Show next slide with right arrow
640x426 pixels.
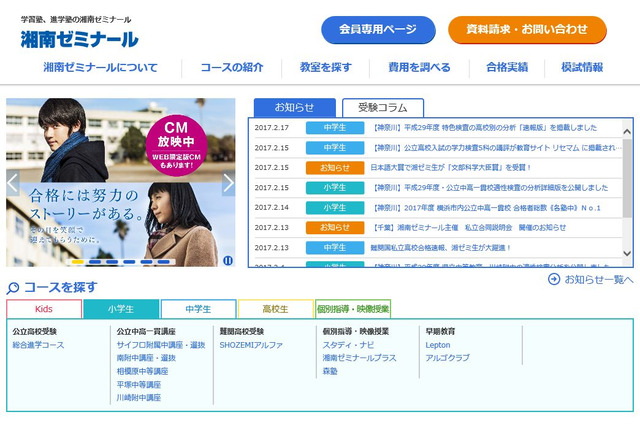229,182
